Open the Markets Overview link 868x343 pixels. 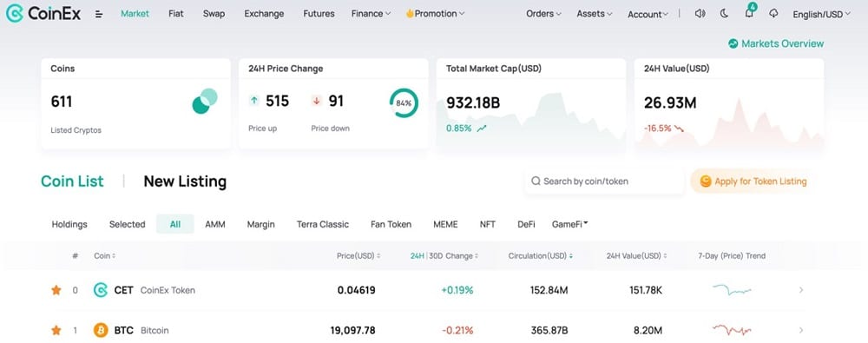click(776, 43)
